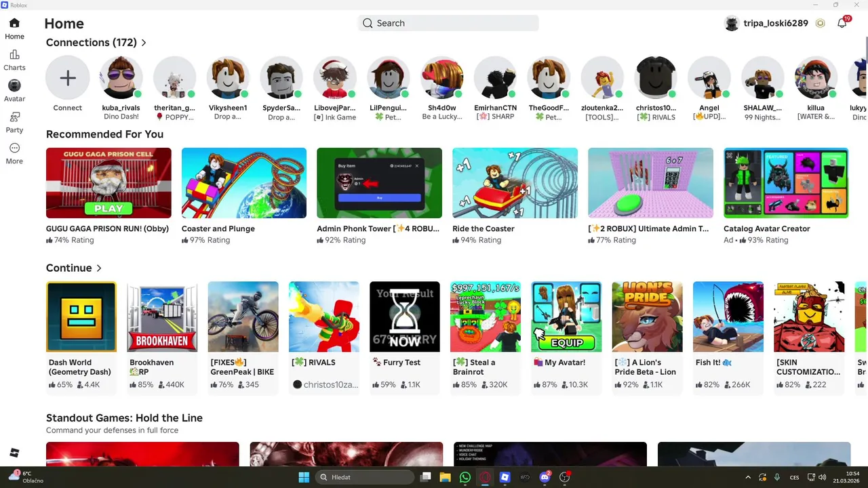Open LibovejPar friend avatar
The width and height of the screenshot is (868, 488).
[335, 78]
